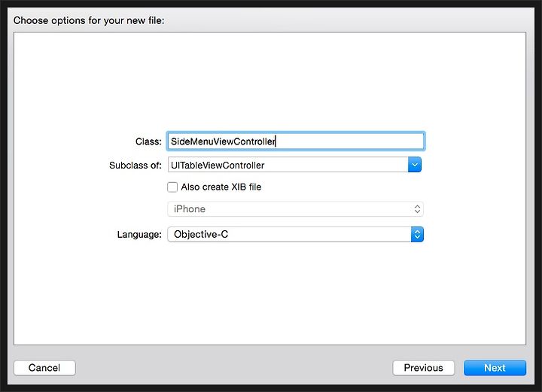This screenshot has width=542, height=392.
Task: Click 'Choose options for your new file:' heading
Action: click(89, 20)
